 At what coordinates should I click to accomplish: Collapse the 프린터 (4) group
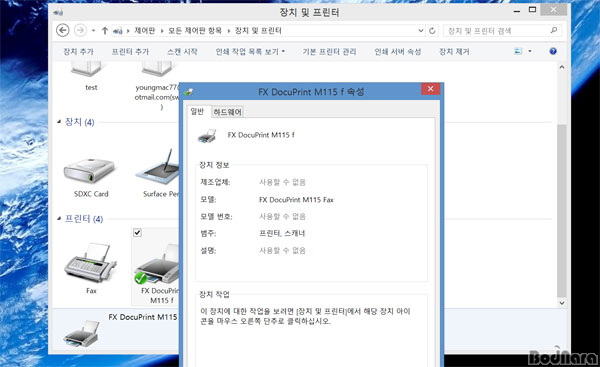point(59,219)
